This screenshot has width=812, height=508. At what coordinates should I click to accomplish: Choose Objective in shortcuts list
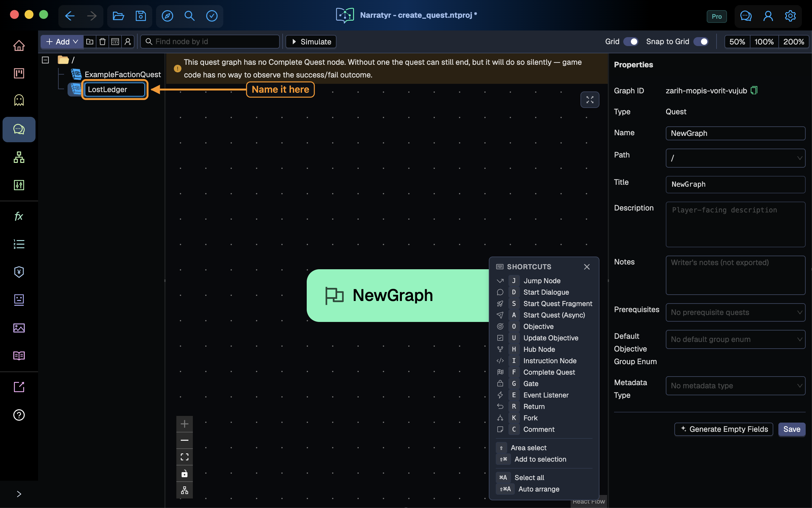[544, 326]
